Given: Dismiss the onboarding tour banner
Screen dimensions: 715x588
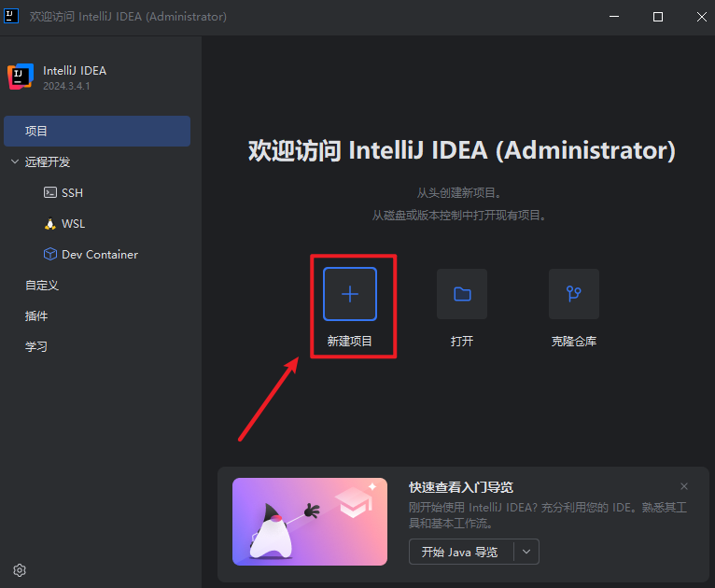Looking at the screenshot, I should tap(684, 486).
